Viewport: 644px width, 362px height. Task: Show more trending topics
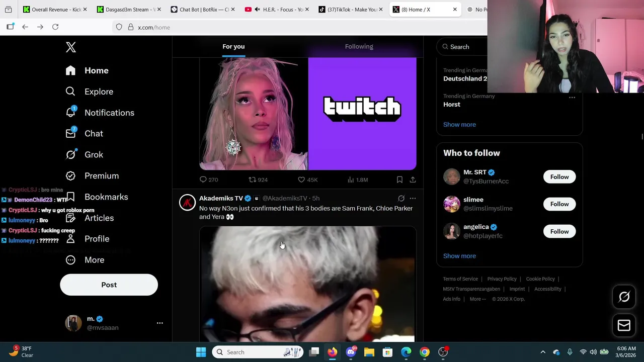coord(459,125)
